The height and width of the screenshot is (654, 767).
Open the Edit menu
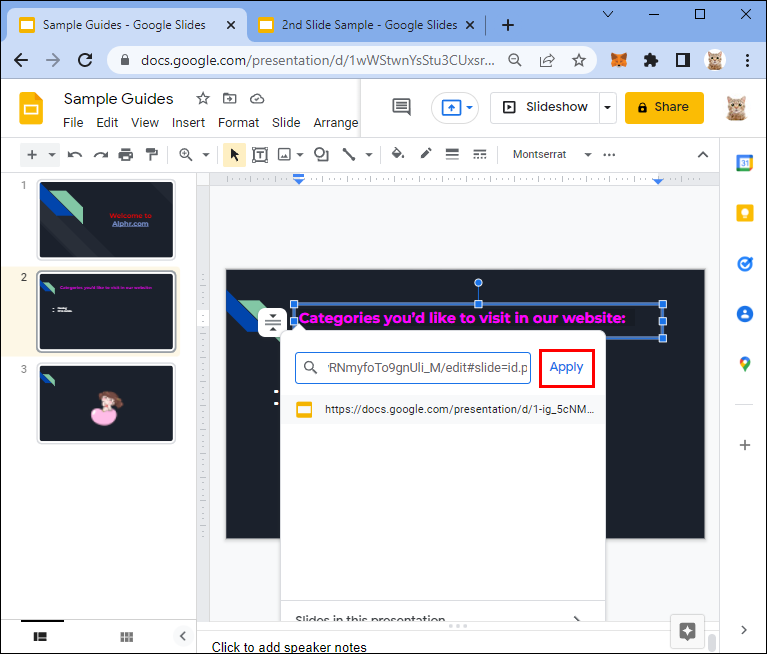tap(107, 122)
